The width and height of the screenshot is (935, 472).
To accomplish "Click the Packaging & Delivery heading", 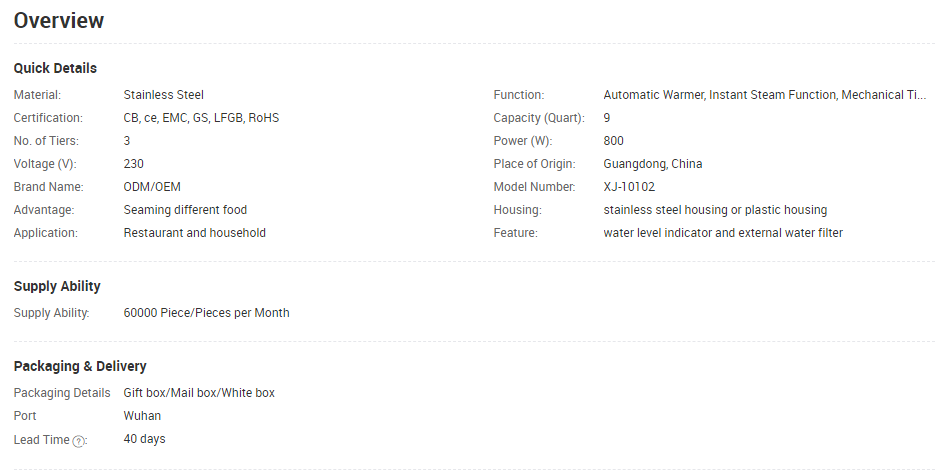I will pos(80,366).
